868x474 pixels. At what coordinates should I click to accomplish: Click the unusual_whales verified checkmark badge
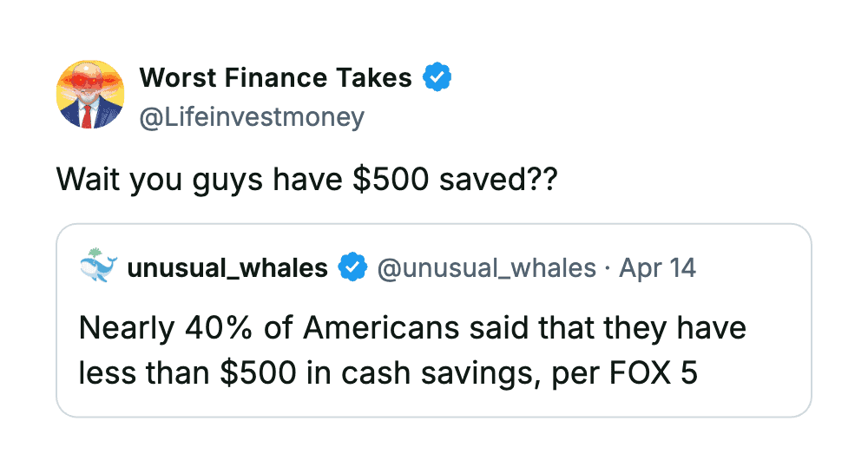coord(352,268)
